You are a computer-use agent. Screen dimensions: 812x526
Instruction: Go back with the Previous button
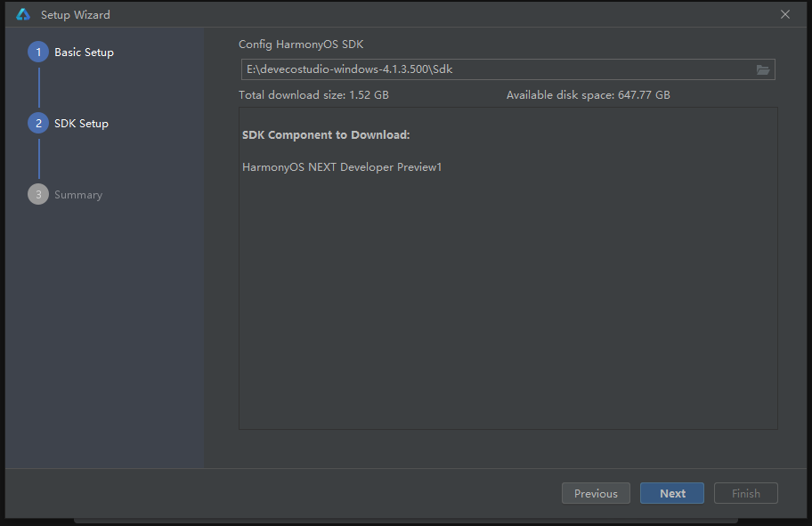click(596, 493)
